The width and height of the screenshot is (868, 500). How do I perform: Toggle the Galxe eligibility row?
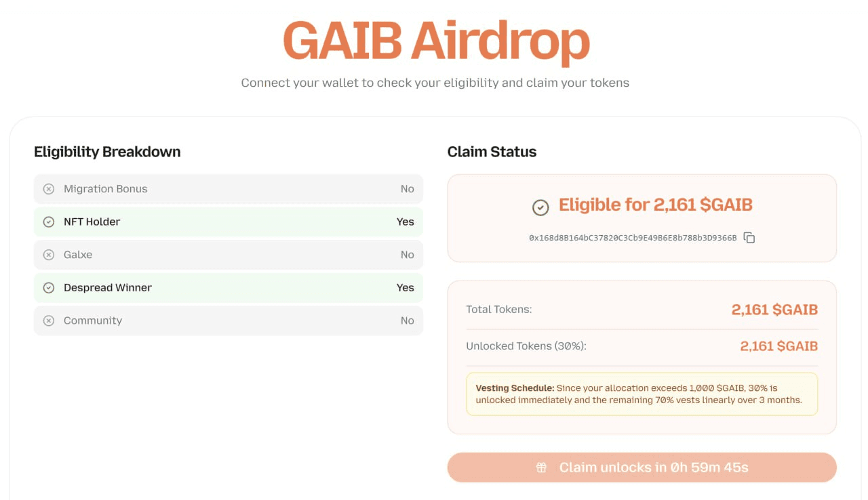pos(229,254)
